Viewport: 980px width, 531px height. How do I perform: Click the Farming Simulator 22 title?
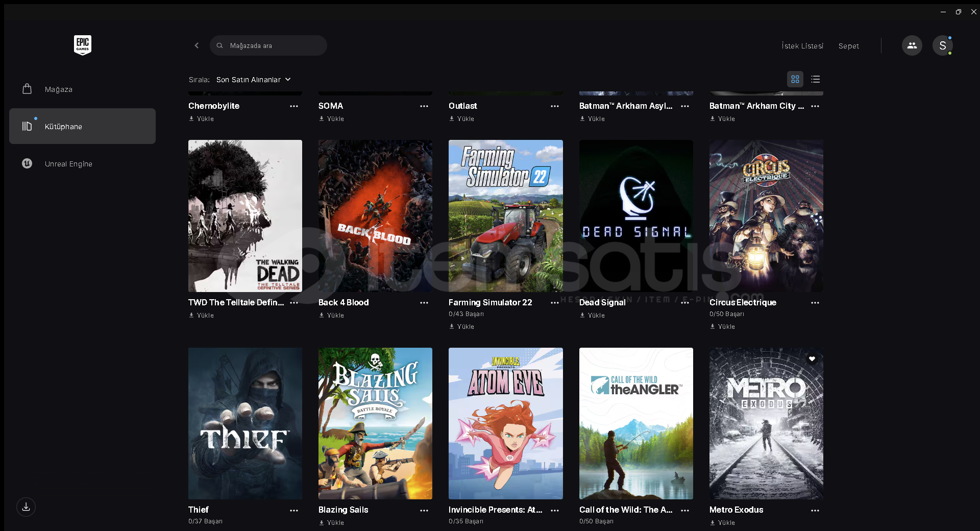(x=491, y=303)
